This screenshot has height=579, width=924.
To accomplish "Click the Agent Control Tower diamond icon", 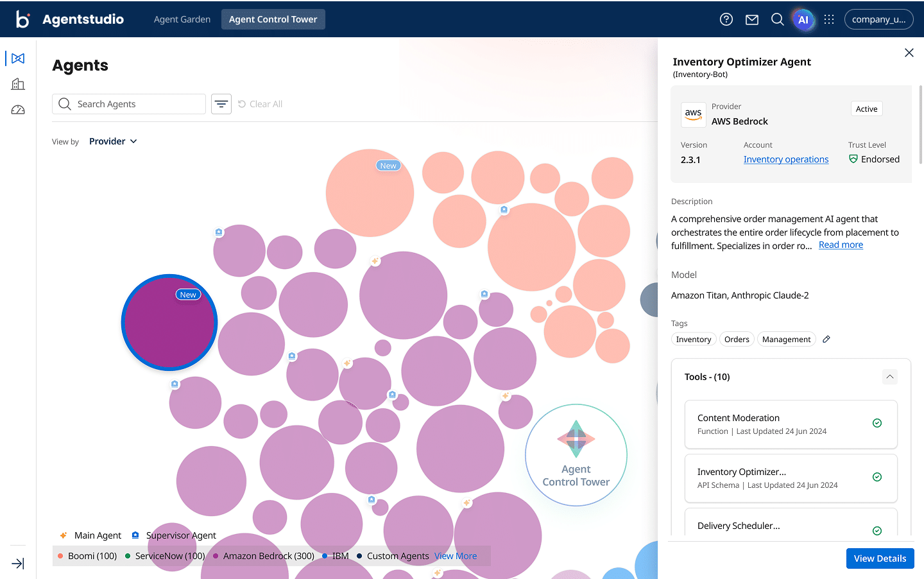I will [576, 439].
